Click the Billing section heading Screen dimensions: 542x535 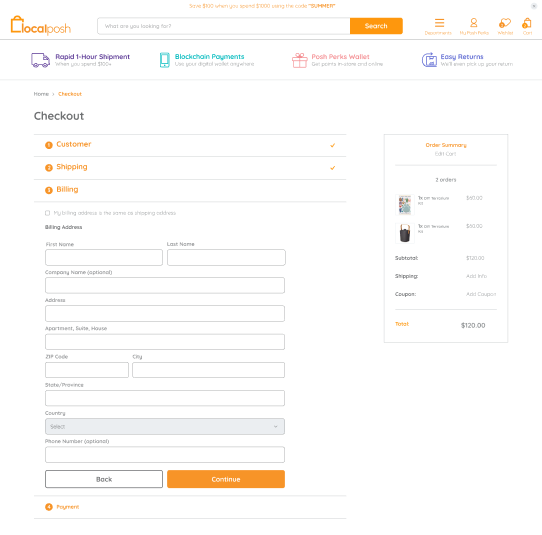[67, 189]
